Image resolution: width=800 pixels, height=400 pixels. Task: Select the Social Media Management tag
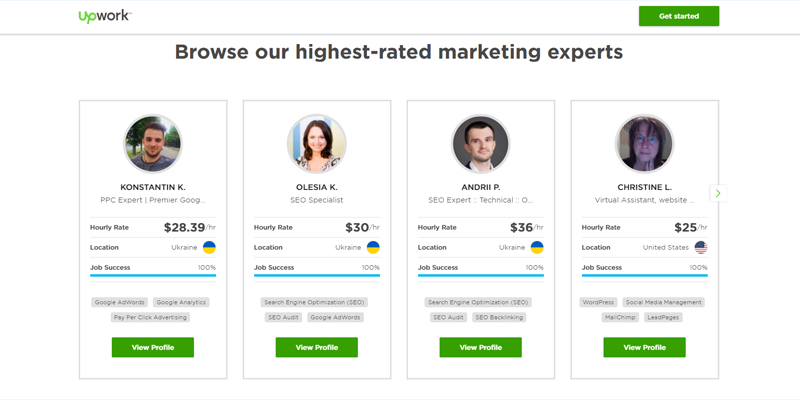click(x=661, y=302)
